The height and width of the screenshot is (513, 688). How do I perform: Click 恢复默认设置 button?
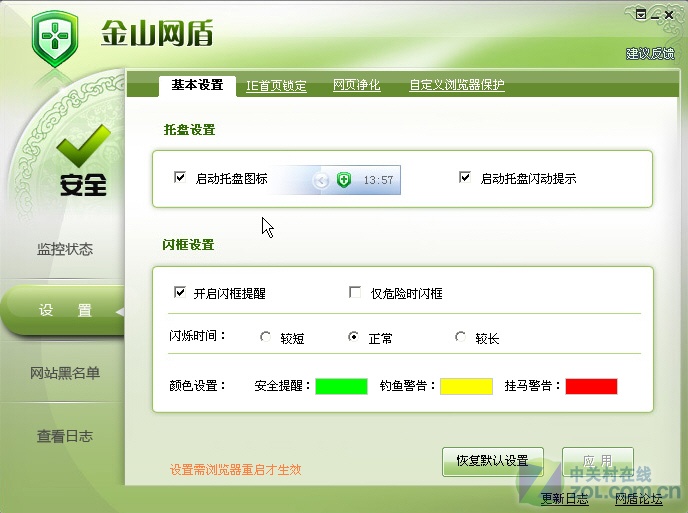[x=493, y=461]
